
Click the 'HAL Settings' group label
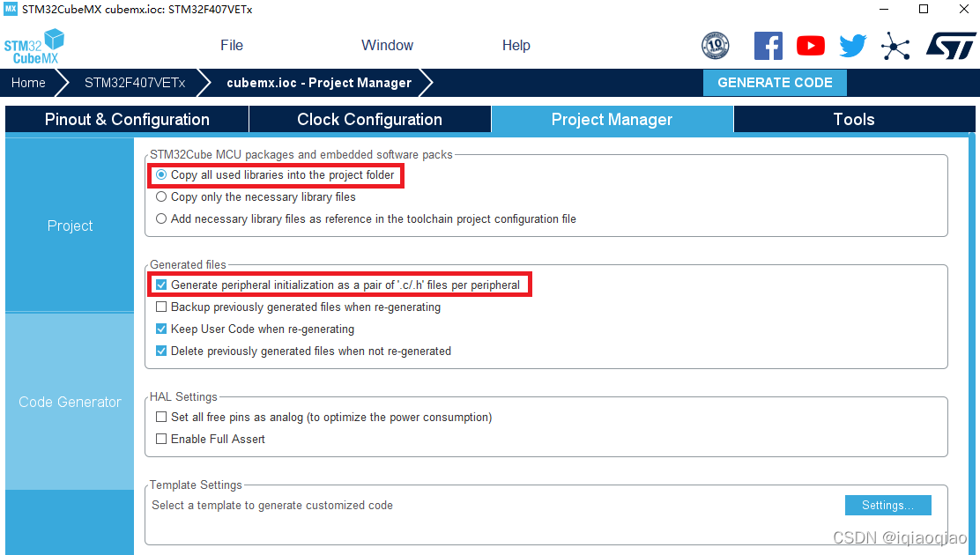tap(183, 397)
